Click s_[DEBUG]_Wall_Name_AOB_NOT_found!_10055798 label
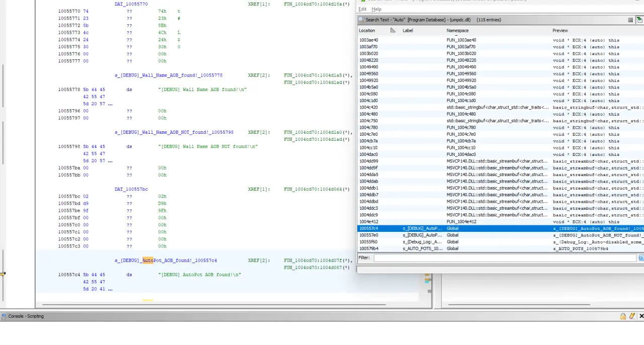 [174, 132]
